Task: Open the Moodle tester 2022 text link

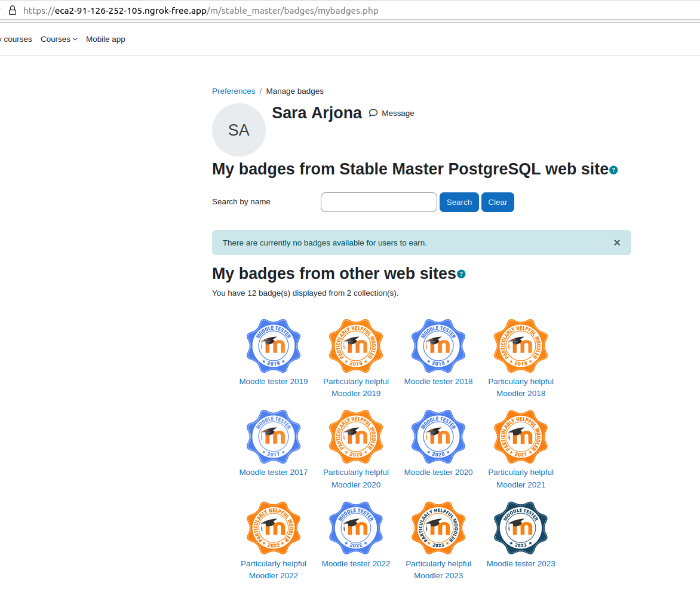Action: click(356, 564)
